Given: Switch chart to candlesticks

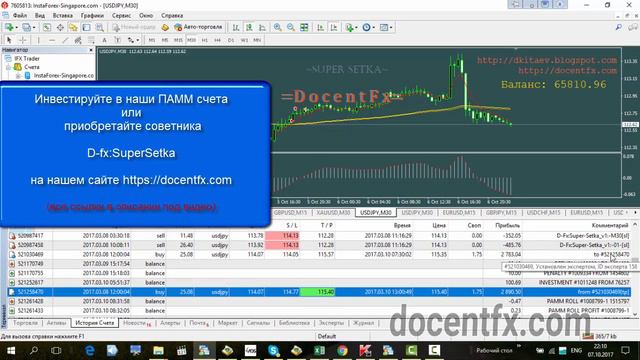Looking at the screenshot, I should pos(249,27).
